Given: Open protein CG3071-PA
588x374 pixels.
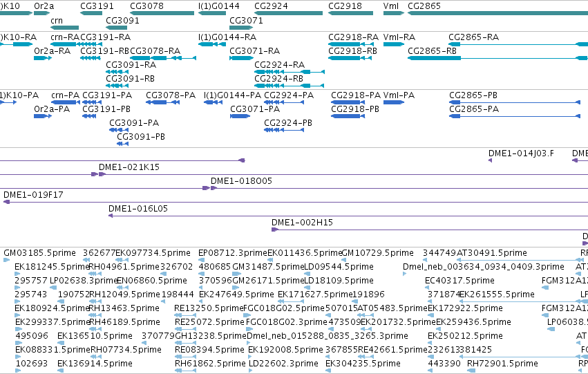Looking at the screenshot, I should tap(255, 109).
